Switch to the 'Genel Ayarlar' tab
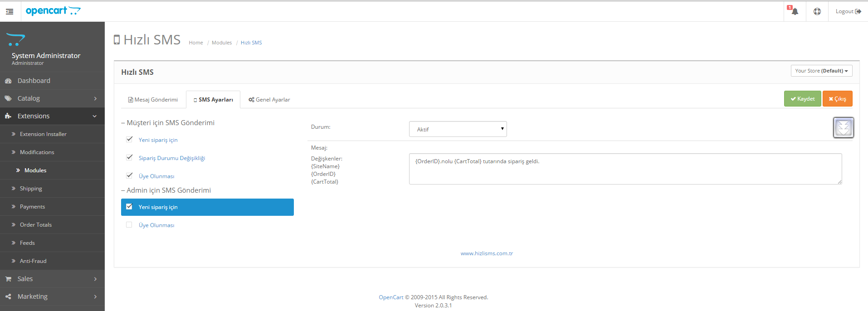868x311 pixels. (x=269, y=100)
